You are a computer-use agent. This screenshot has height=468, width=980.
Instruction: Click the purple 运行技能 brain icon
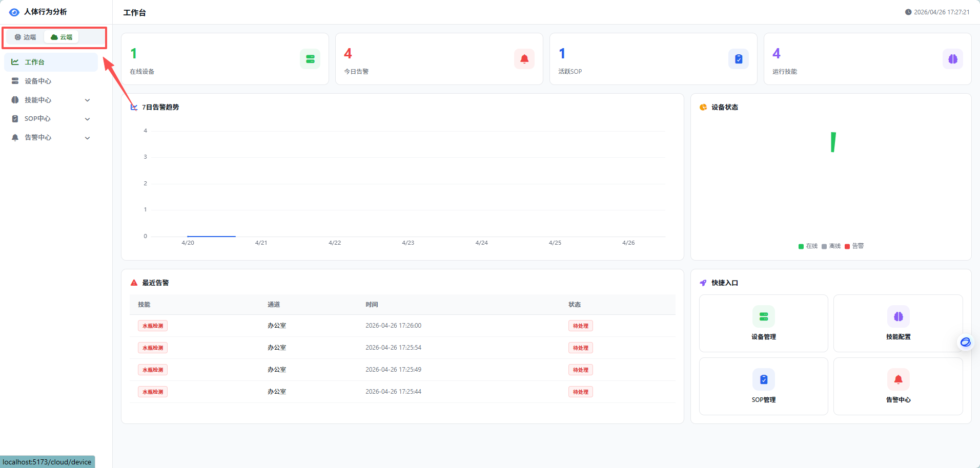click(x=953, y=59)
